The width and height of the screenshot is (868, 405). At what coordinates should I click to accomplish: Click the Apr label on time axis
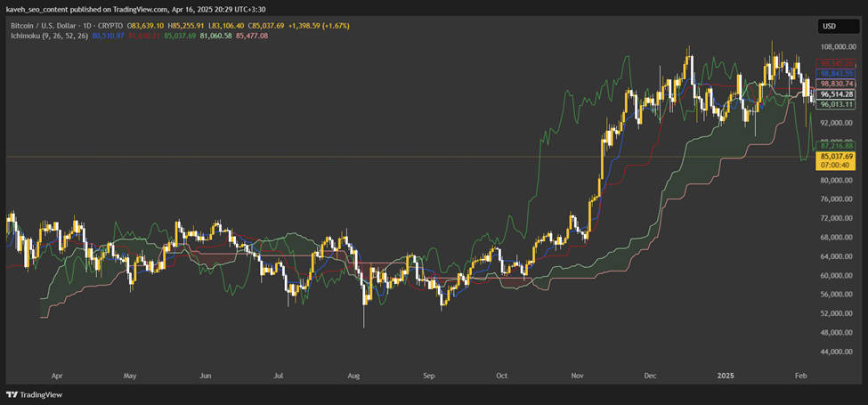[x=56, y=376]
